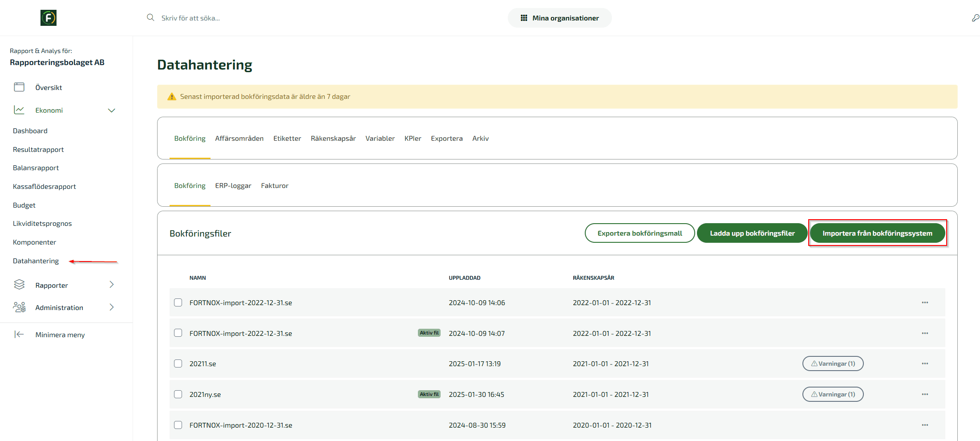Open Mina organisationer switcher
This screenshot has width=980, height=441.
point(559,18)
